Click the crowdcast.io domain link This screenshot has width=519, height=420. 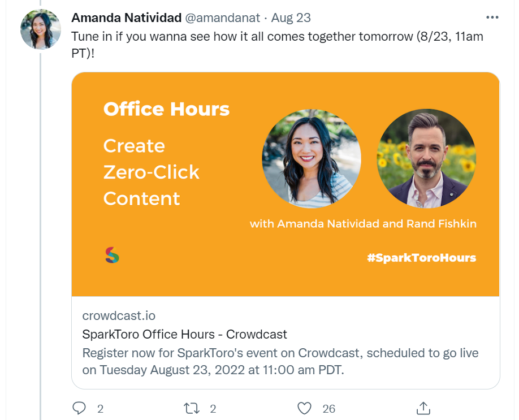pyautogui.click(x=119, y=316)
